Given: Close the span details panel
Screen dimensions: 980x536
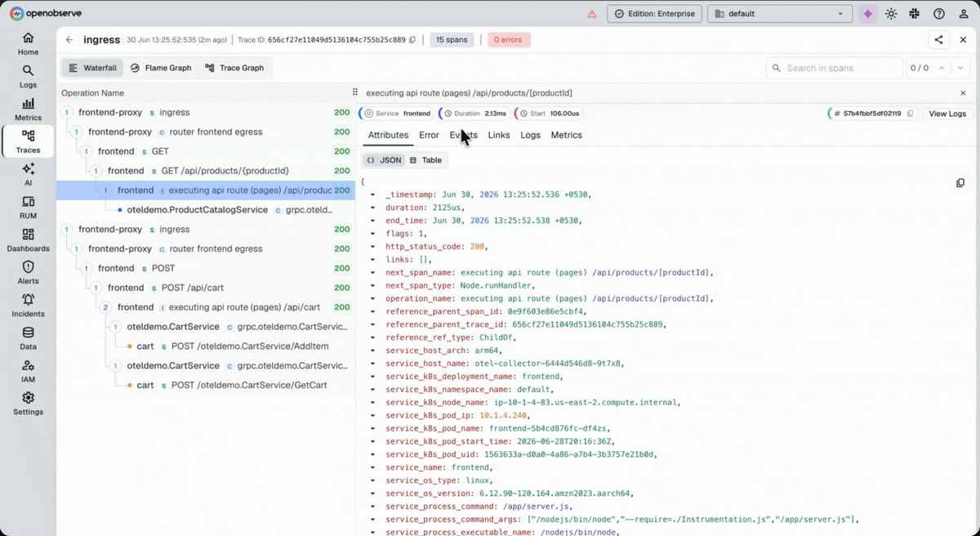Looking at the screenshot, I should coord(963,93).
